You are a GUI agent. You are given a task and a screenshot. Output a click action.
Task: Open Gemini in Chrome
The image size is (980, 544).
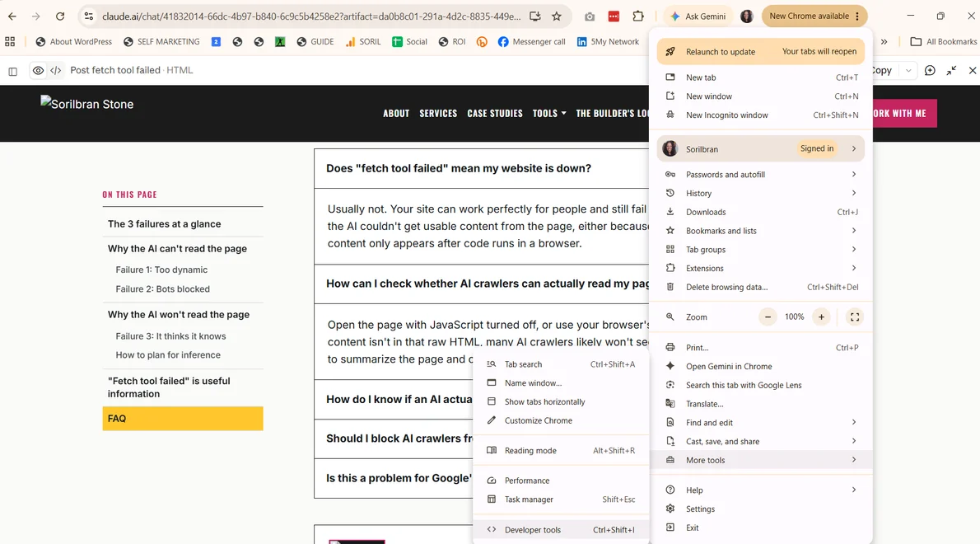(761, 367)
